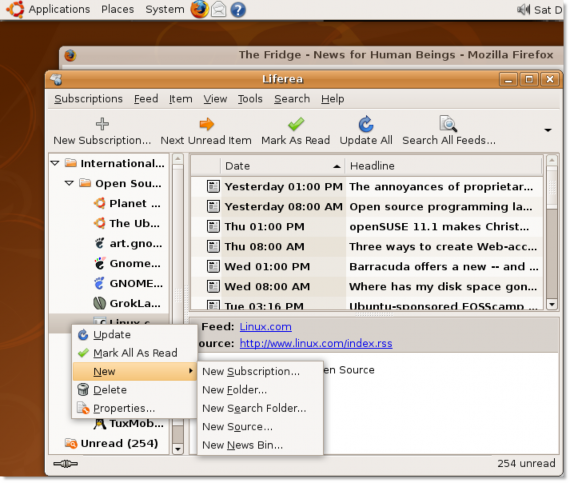Click the Next Unread Item arrow icon
This screenshot has width=570, height=483.
(x=206, y=124)
